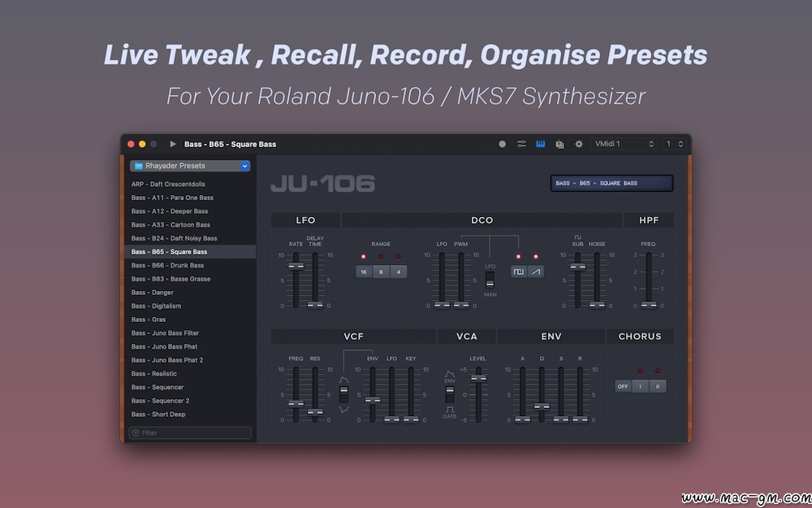812x508 pixels.
Task: Click the ENV attack A slider
Action: [522, 419]
